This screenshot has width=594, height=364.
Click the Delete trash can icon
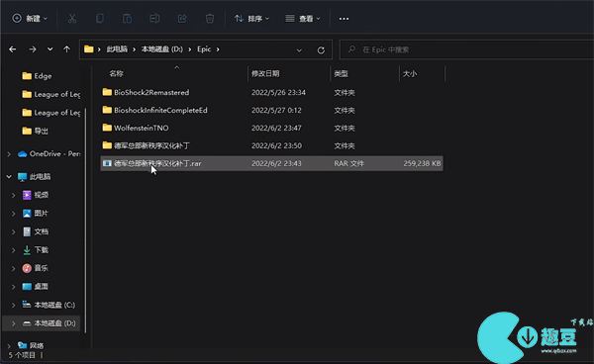pyautogui.click(x=210, y=19)
